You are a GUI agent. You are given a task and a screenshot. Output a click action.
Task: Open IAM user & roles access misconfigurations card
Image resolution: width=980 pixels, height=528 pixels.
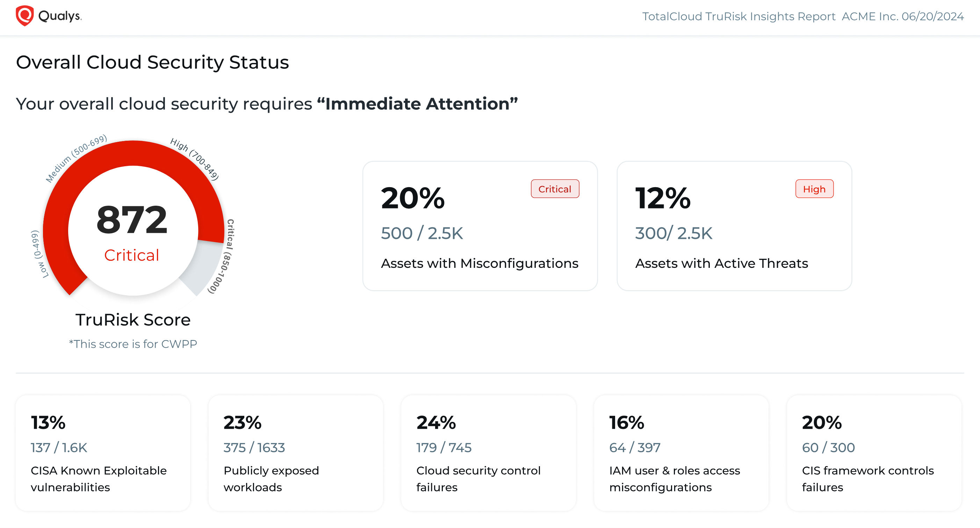click(681, 453)
